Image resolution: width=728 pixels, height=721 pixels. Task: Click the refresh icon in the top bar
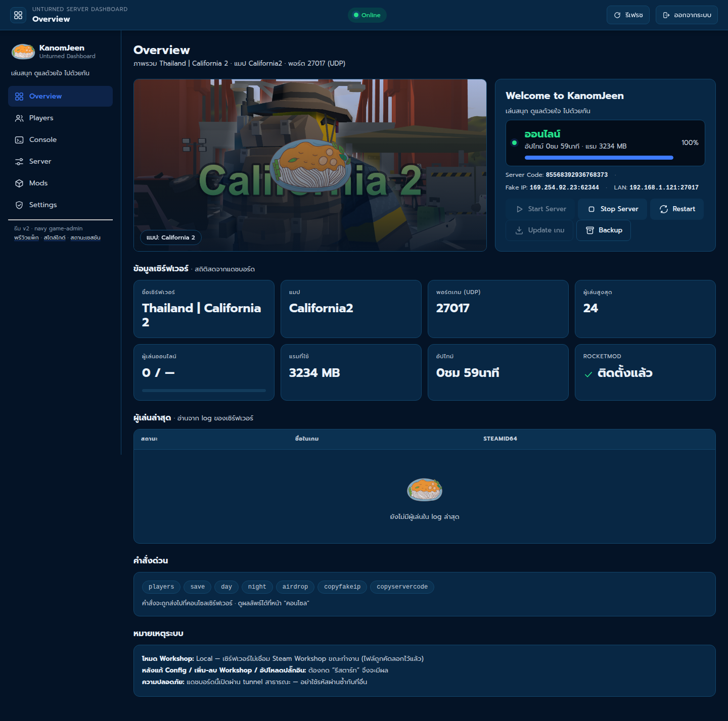click(617, 15)
